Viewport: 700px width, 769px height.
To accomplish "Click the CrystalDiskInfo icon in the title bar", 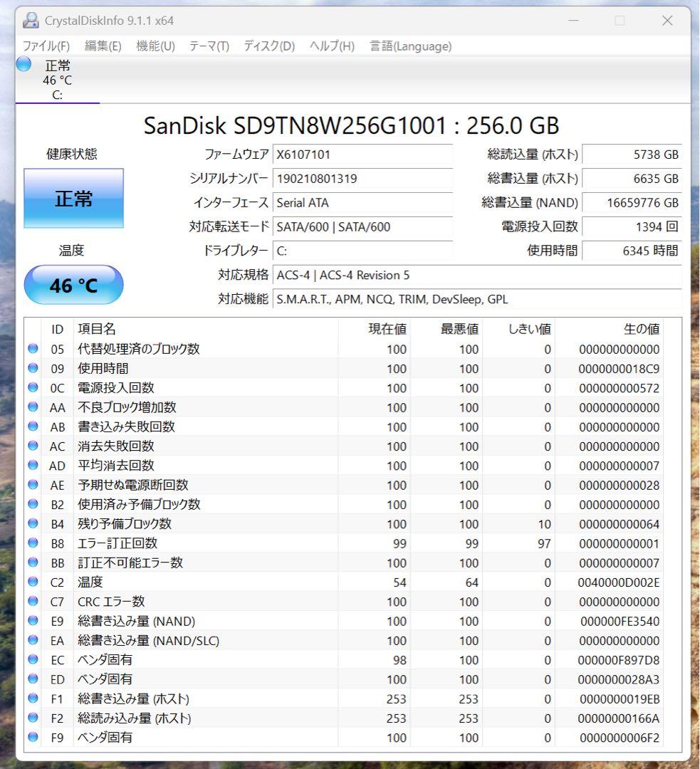I will click(30, 21).
